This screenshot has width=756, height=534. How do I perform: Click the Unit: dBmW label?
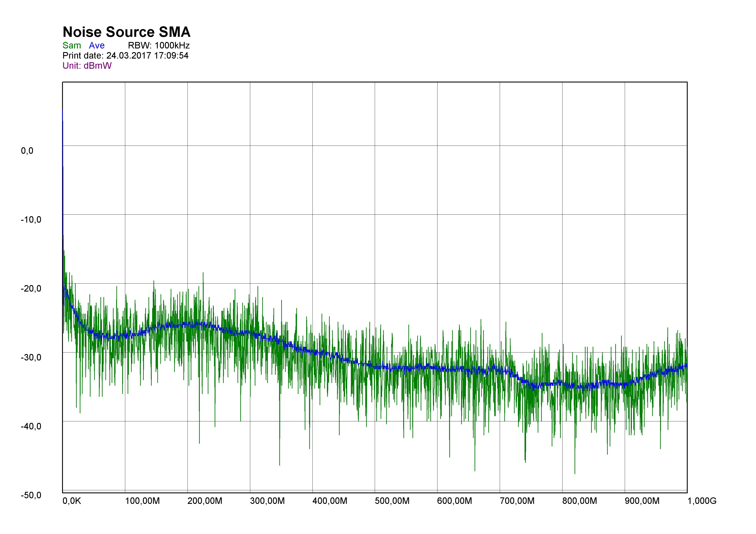(x=87, y=65)
